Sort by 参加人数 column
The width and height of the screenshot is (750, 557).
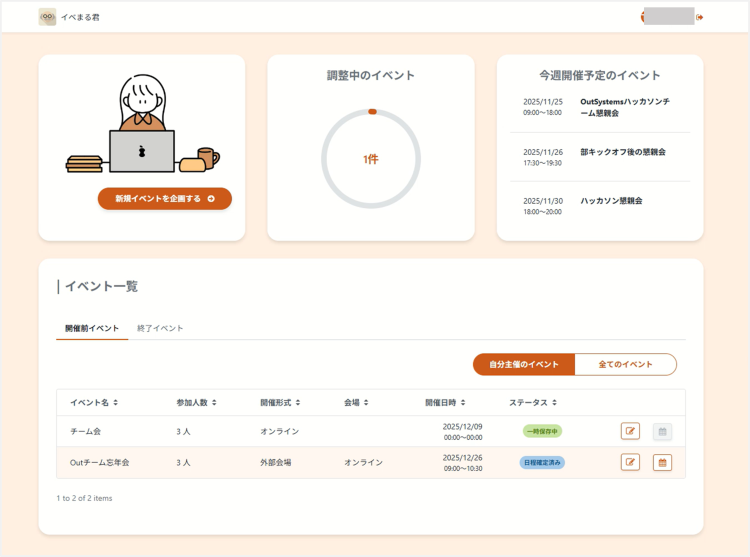(196, 402)
